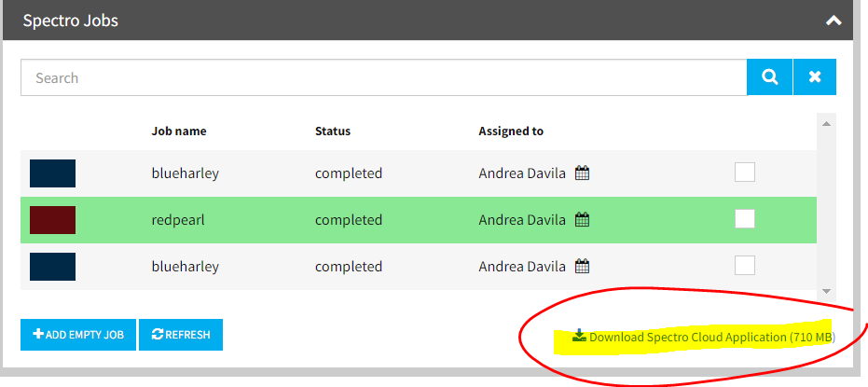Click the first blueharley navy color swatch
868x387 pixels.
click(x=52, y=173)
